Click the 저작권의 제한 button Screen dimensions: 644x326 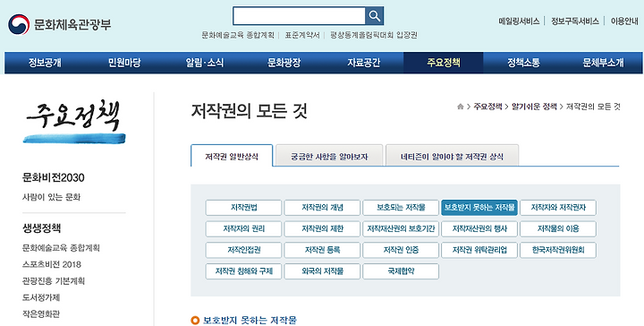coord(322,229)
